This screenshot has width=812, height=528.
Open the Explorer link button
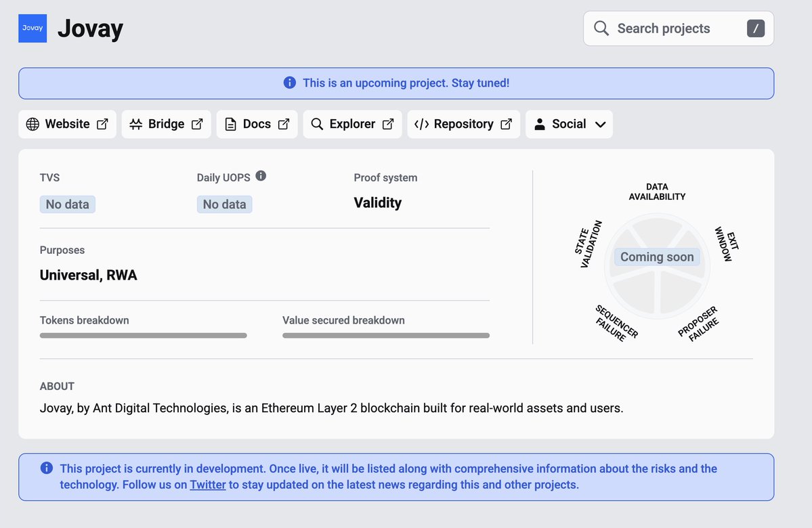(x=352, y=125)
